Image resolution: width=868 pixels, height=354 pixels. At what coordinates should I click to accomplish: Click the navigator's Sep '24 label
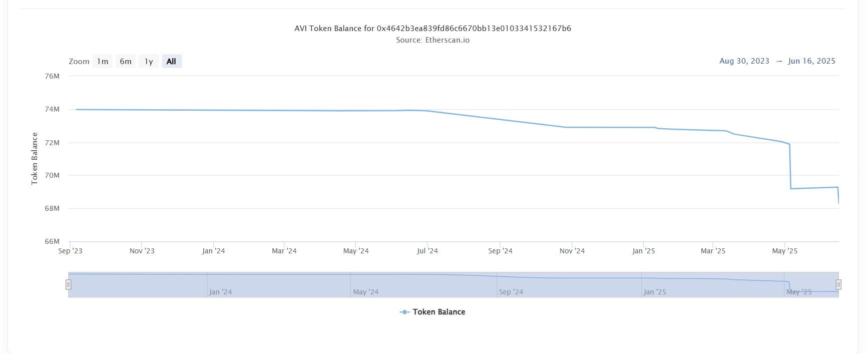pyautogui.click(x=511, y=292)
